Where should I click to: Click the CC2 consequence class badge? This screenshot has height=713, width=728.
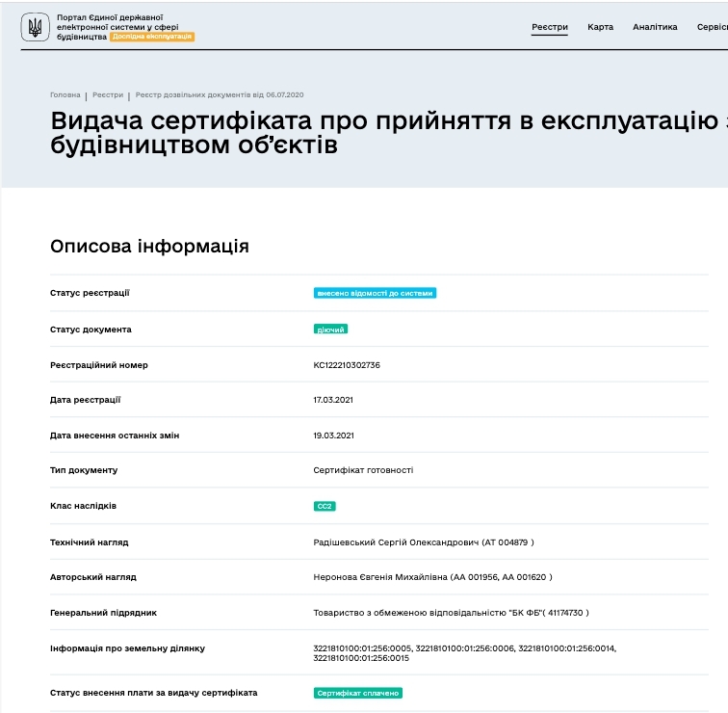tap(325, 506)
